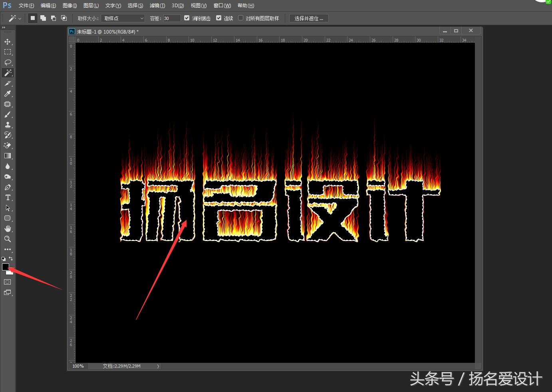Image resolution: width=552 pixels, height=392 pixels.
Task: Select the Horizontal Type tool
Action: coord(8,197)
